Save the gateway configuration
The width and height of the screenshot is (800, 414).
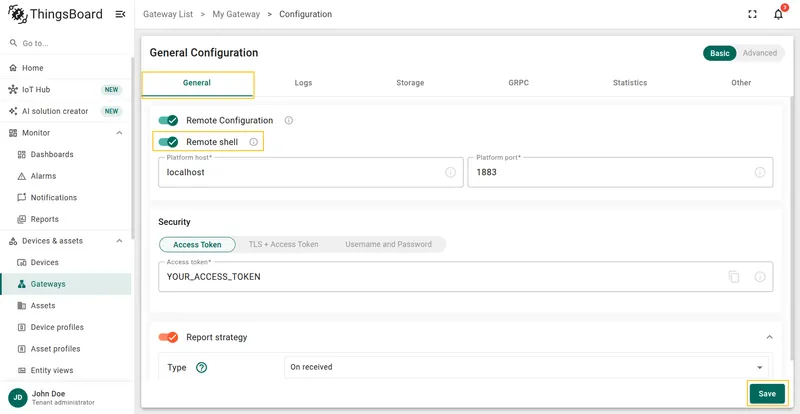coord(767,394)
